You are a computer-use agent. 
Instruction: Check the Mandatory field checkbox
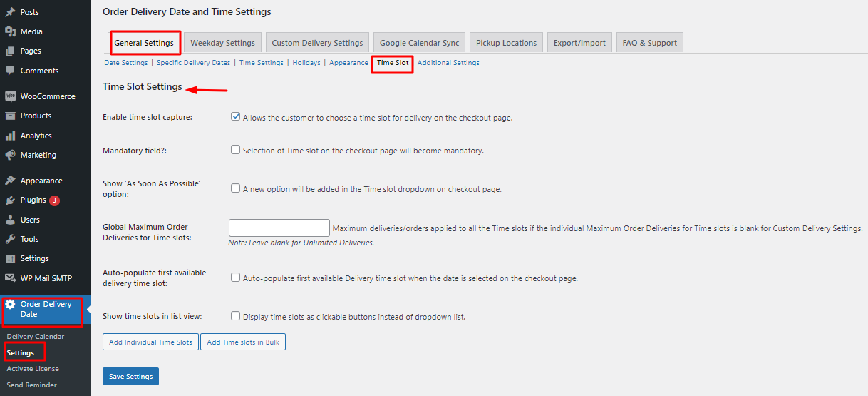click(235, 150)
